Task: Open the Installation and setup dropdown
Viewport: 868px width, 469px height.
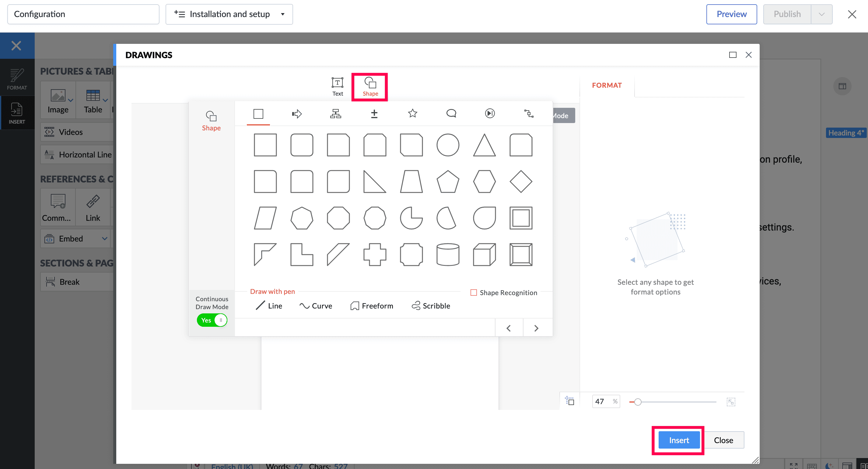Action: tap(229, 14)
